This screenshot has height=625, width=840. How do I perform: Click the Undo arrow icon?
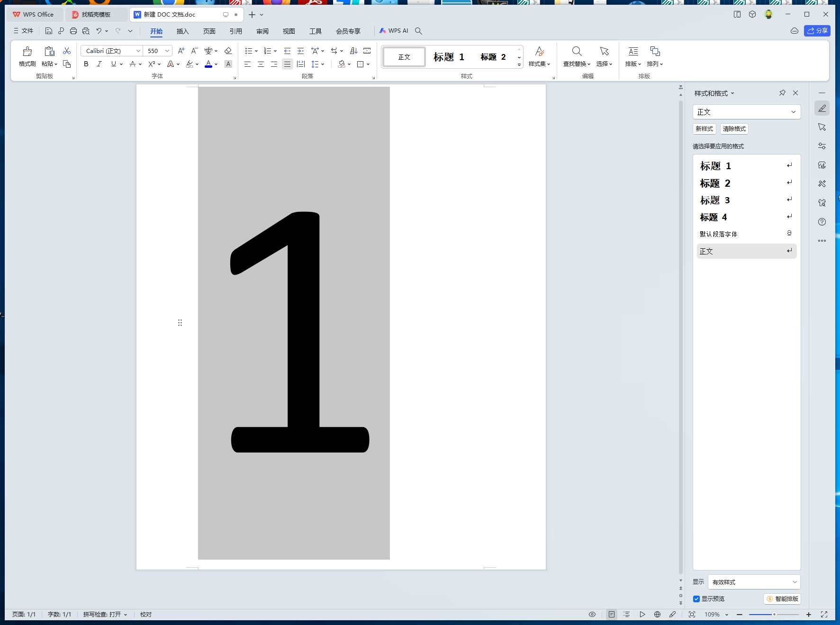(99, 31)
